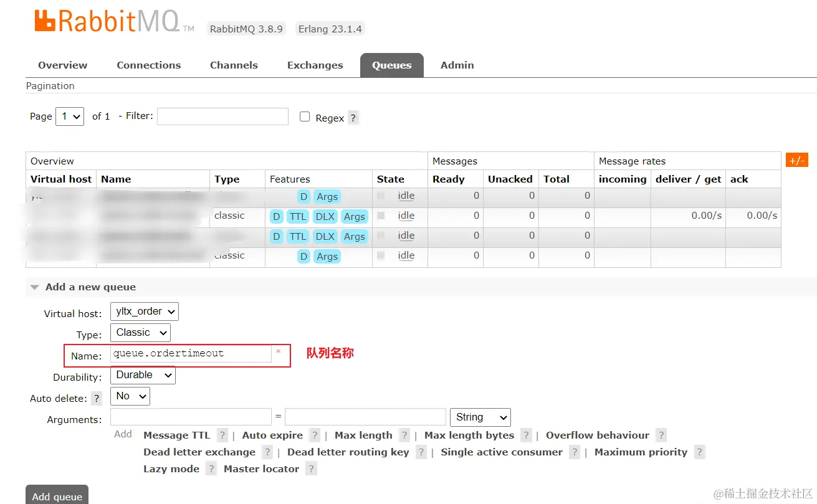Open help for Dead letter routing key

point(421,452)
